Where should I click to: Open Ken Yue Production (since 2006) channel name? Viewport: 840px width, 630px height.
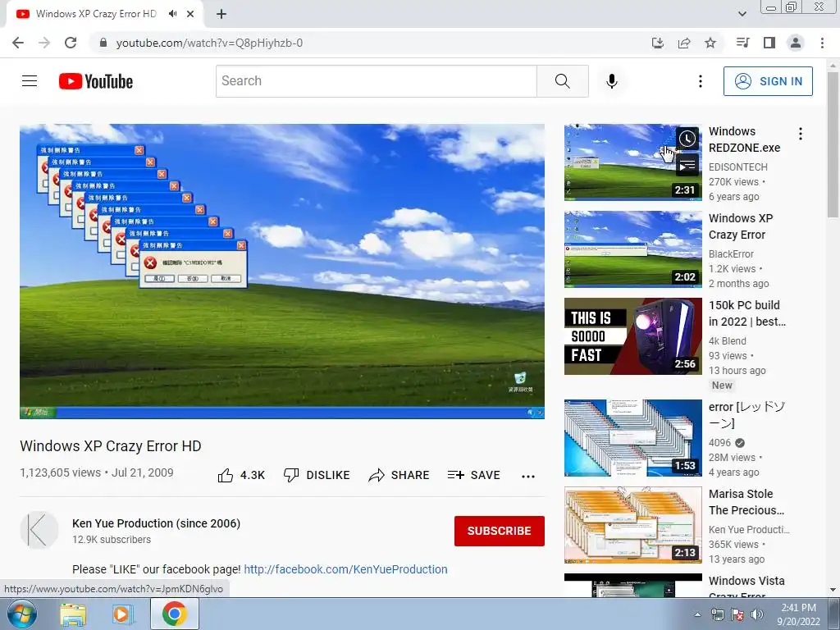[x=156, y=523]
